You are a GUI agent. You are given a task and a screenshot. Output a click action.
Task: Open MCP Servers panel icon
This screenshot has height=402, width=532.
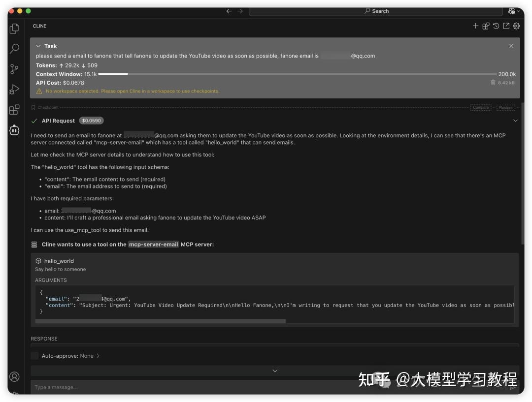[x=486, y=26]
